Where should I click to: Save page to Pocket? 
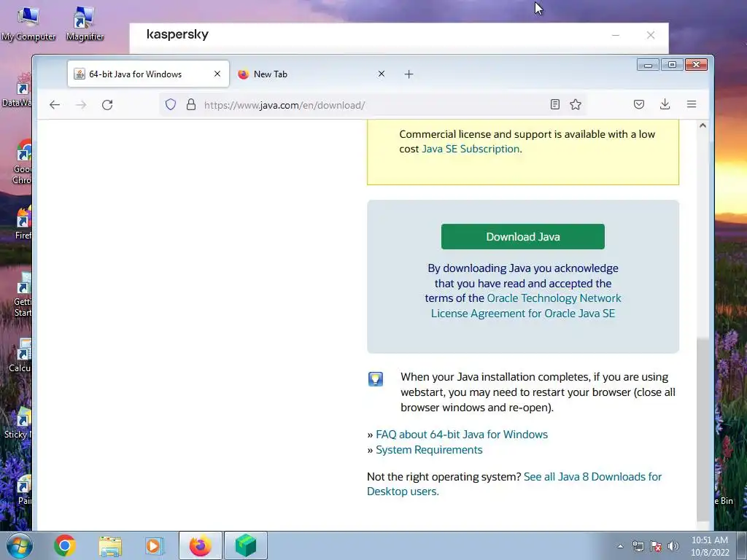click(639, 104)
